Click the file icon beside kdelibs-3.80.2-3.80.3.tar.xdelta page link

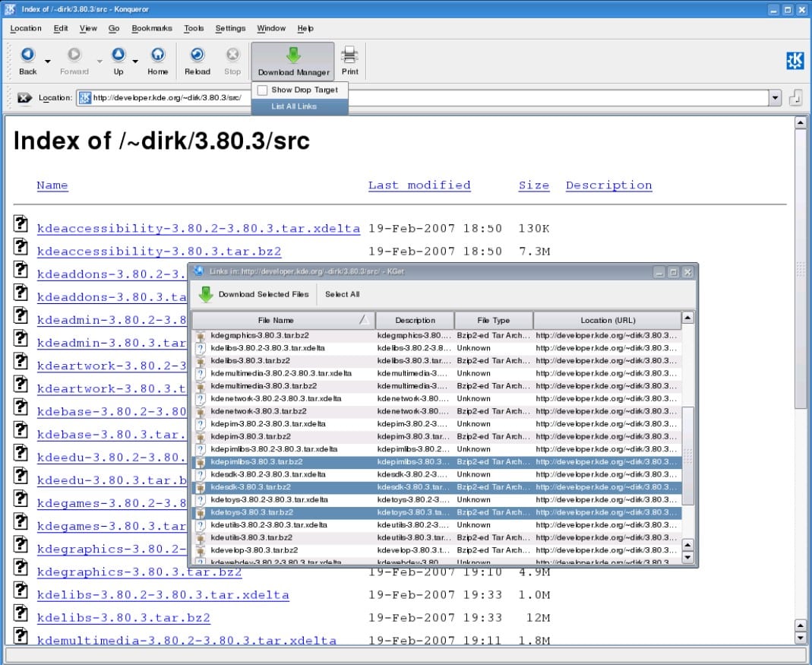[21, 591]
